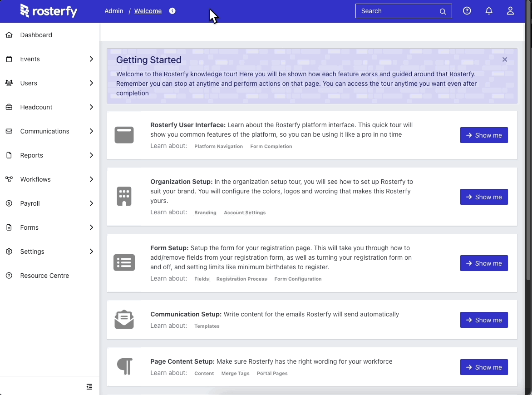
Task: Click the Admin breadcrumb
Action: coord(113,11)
